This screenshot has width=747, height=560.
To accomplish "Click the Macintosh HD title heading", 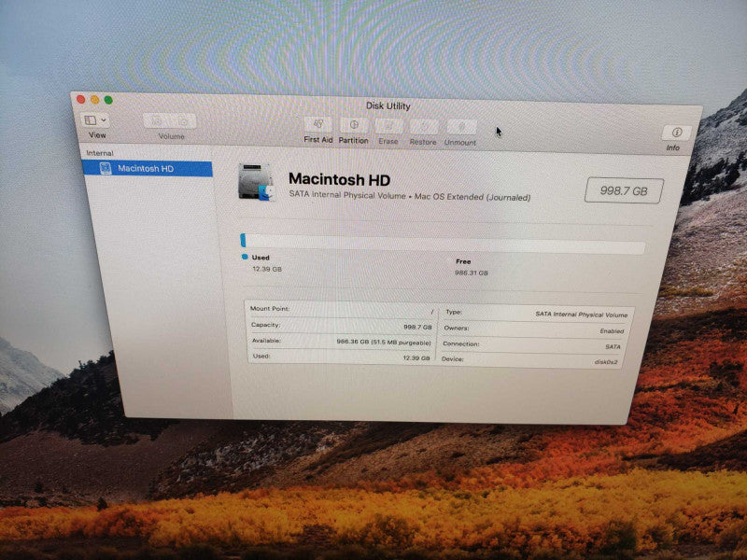I will pyautogui.click(x=339, y=179).
